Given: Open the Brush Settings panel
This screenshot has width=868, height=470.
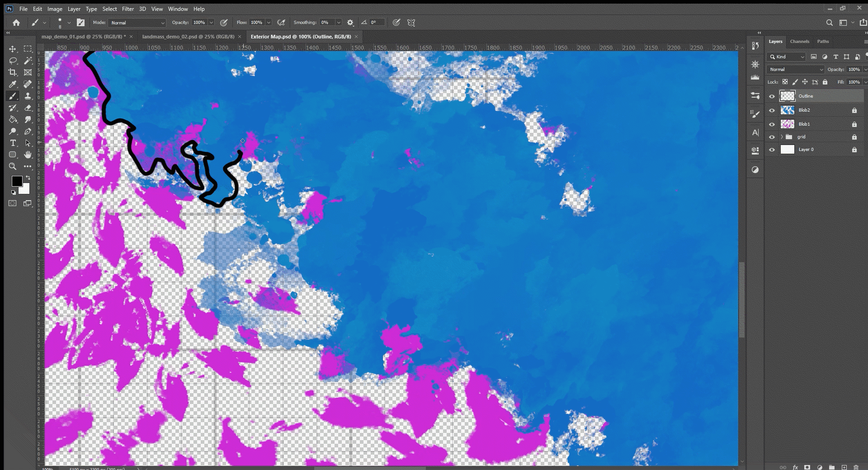Looking at the screenshot, I should tap(755, 113).
